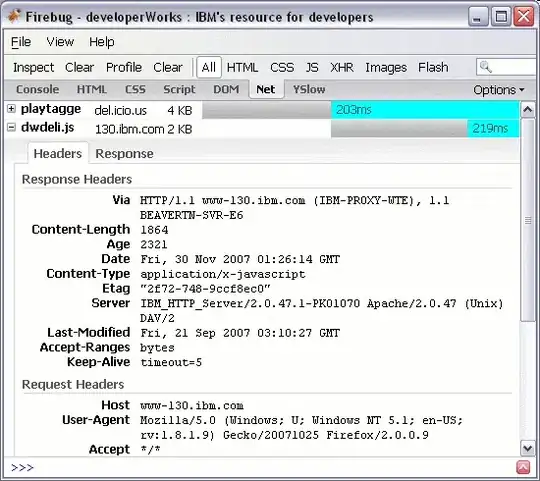Click the Content-Length value 1864
This screenshot has height=481, width=540.
click(x=154, y=230)
